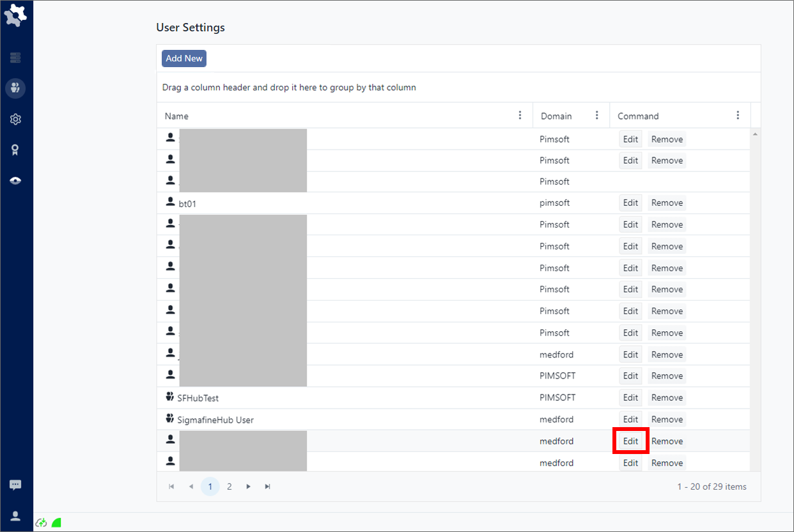Open the Name column options menu
The height and width of the screenshot is (532, 794).
(520, 116)
